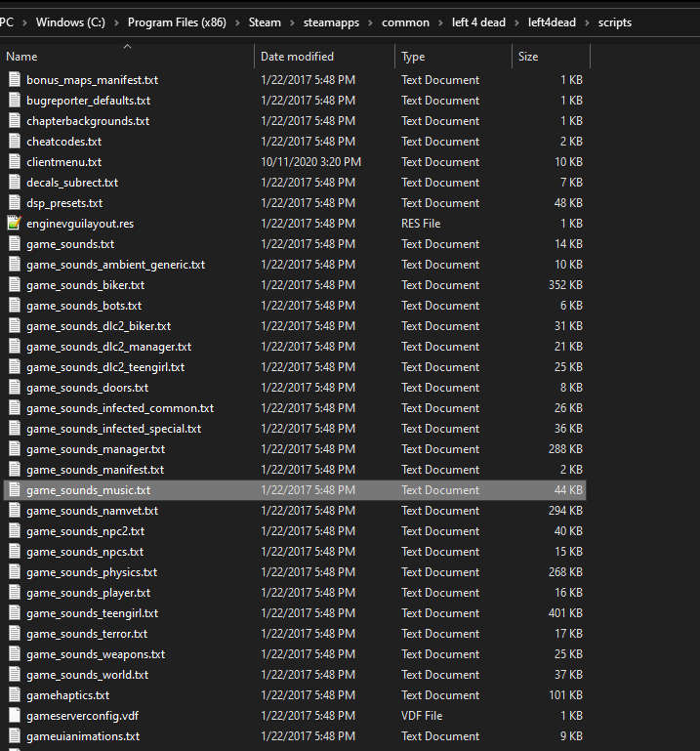
Task: Click the scripts breadcrumb segment
Action: point(615,22)
